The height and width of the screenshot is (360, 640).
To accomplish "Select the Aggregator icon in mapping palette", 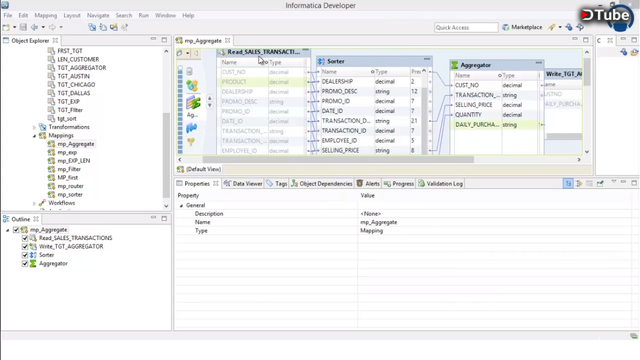I will pyautogui.click(x=193, y=102).
